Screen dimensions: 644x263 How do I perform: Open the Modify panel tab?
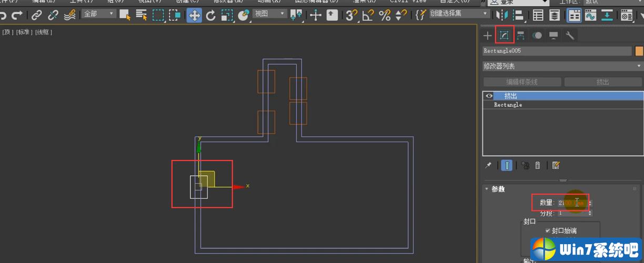(x=504, y=35)
